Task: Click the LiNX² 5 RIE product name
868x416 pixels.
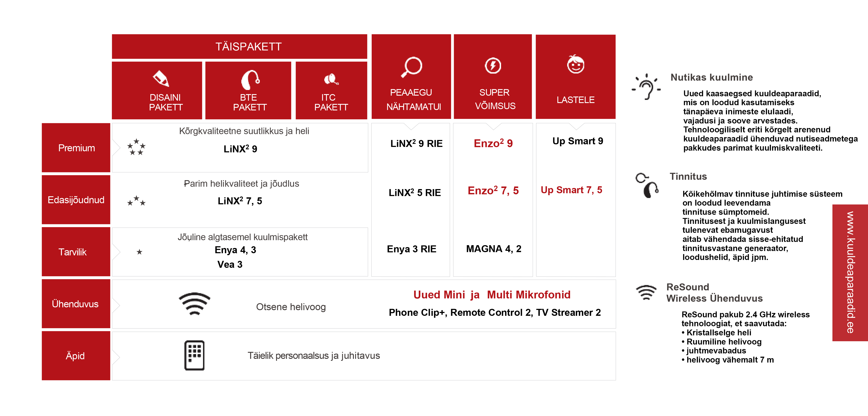Action: [x=414, y=193]
